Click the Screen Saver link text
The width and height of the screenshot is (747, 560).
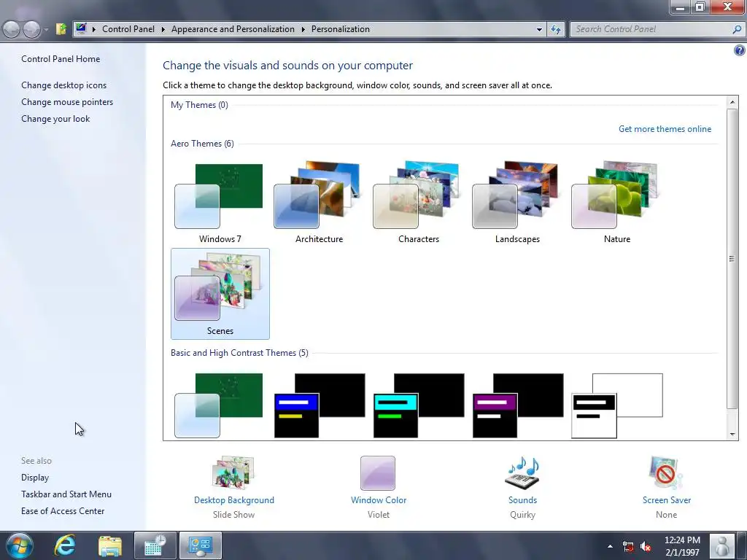666,500
